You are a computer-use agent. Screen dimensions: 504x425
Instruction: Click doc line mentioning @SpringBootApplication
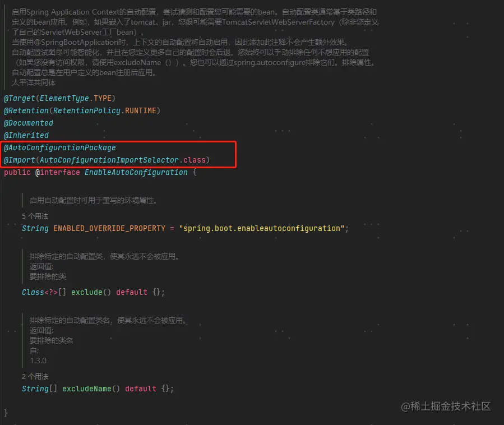(180, 43)
